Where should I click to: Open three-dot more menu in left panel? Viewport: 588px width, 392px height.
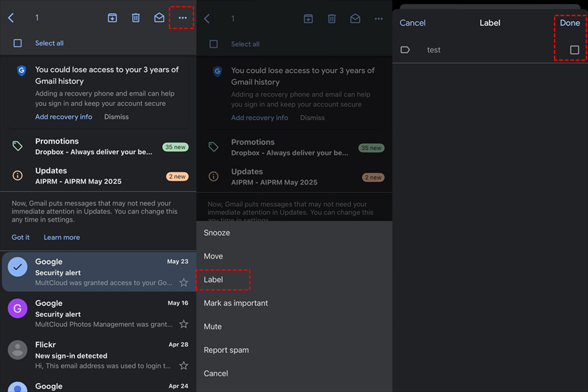click(182, 17)
